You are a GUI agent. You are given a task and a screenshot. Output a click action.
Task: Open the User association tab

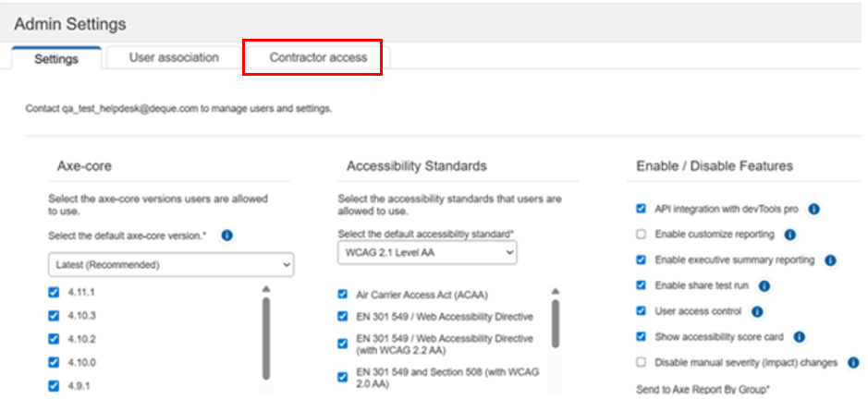[x=174, y=57]
